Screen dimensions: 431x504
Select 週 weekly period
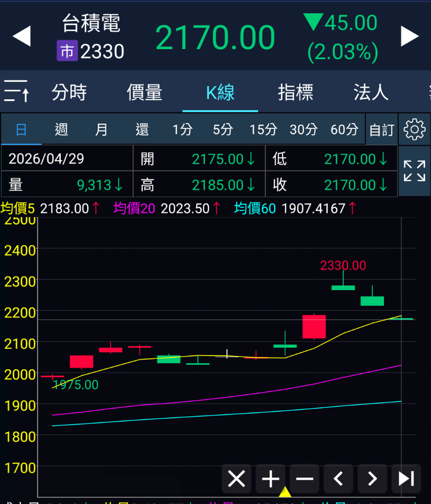[61, 130]
